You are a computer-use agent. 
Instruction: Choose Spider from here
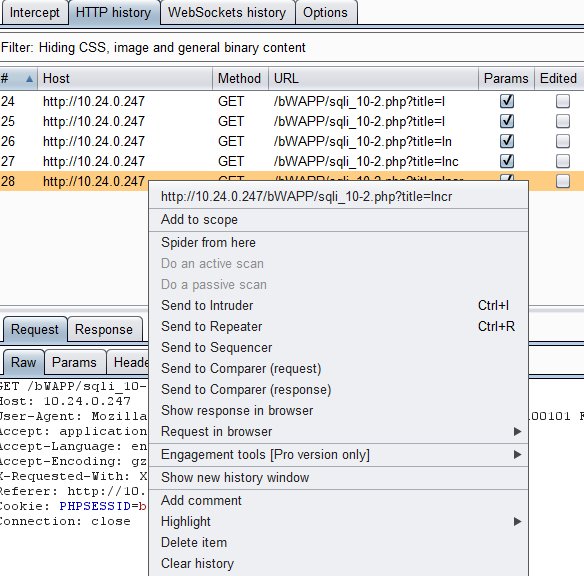pos(339,242)
